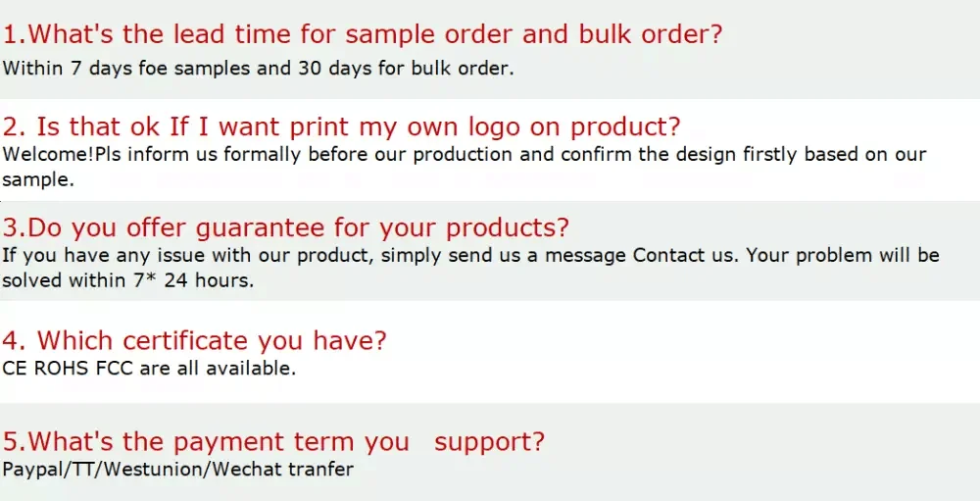
Task: Select the 'Which certificate you have?' heading
Action: coord(194,341)
